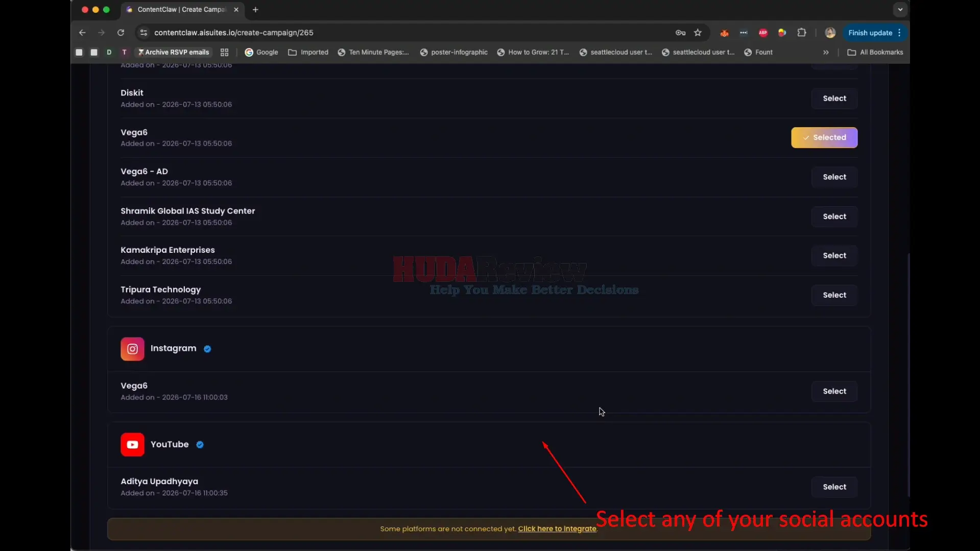980x551 pixels.
Task: Open the saved passwords key icon
Action: (680, 33)
